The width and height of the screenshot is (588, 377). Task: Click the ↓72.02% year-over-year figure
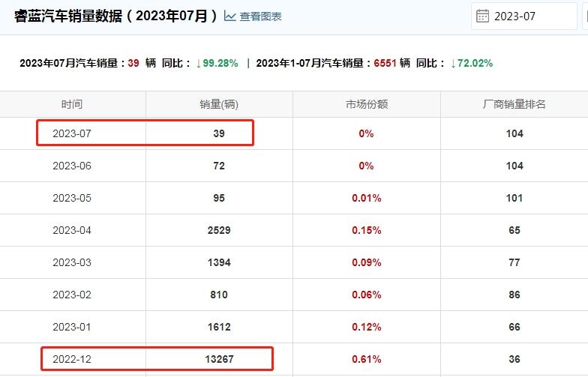472,63
